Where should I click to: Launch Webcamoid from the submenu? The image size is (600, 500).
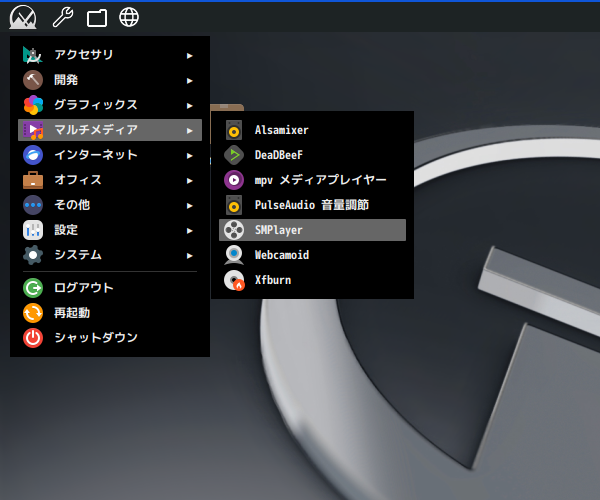tap(312, 255)
